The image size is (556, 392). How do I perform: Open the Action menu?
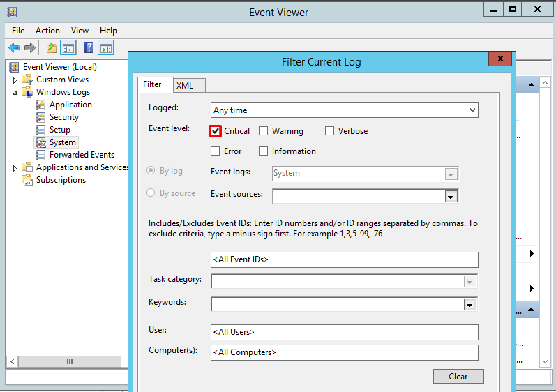(47, 31)
